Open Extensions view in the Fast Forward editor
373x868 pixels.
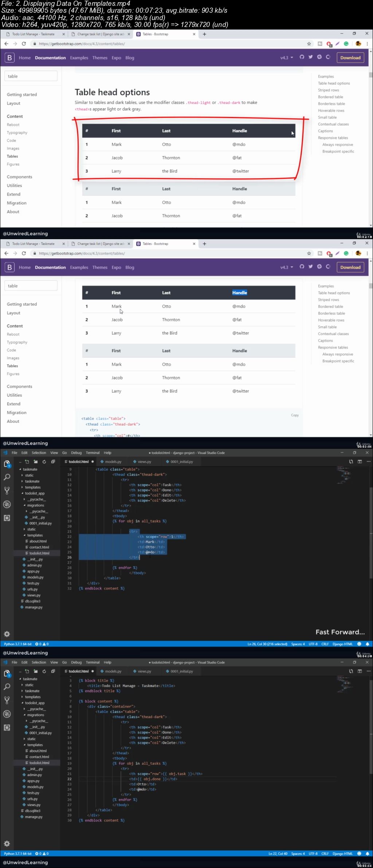point(7,518)
